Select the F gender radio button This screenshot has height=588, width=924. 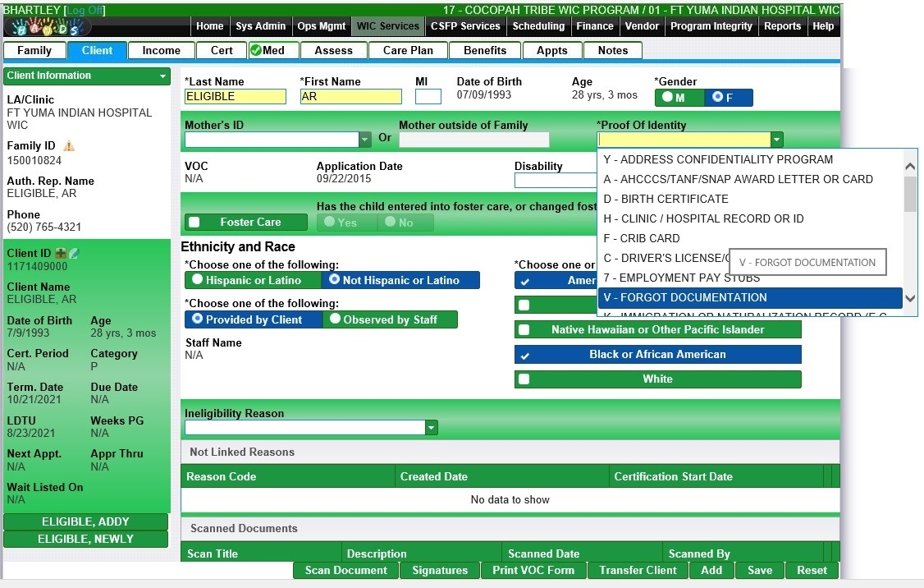[718, 98]
